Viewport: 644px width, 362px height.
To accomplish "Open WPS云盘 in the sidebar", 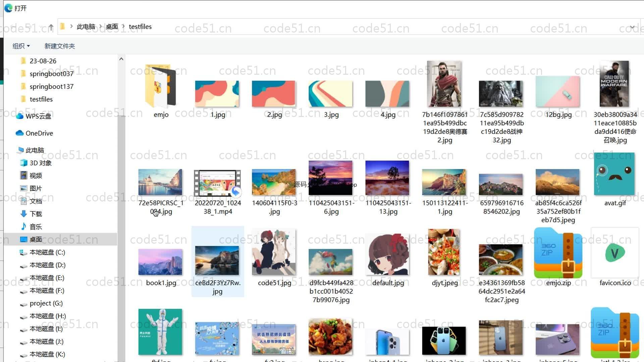I will 38,116.
